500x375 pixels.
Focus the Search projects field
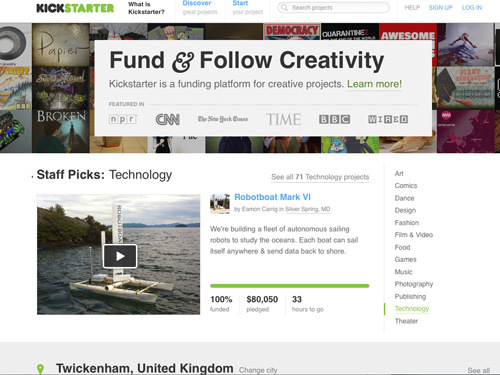pos(333,7)
